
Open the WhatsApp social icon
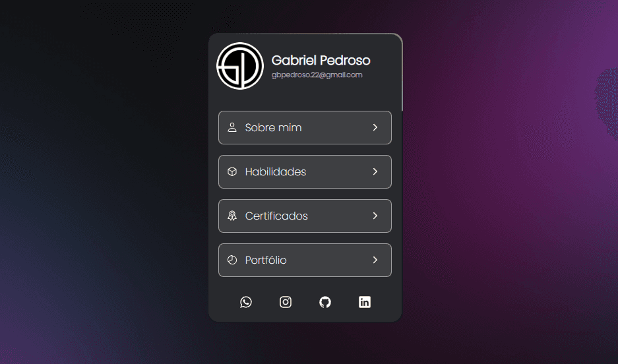click(246, 302)
